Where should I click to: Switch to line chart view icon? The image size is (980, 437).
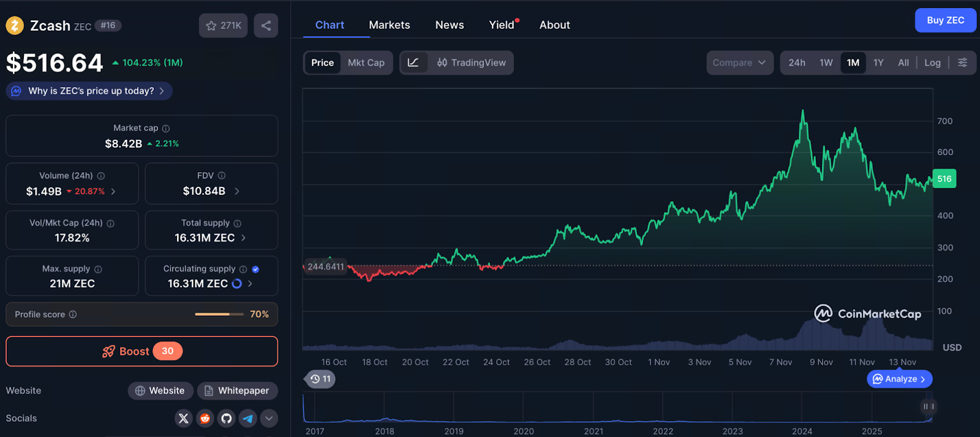[x=413, y=63]
